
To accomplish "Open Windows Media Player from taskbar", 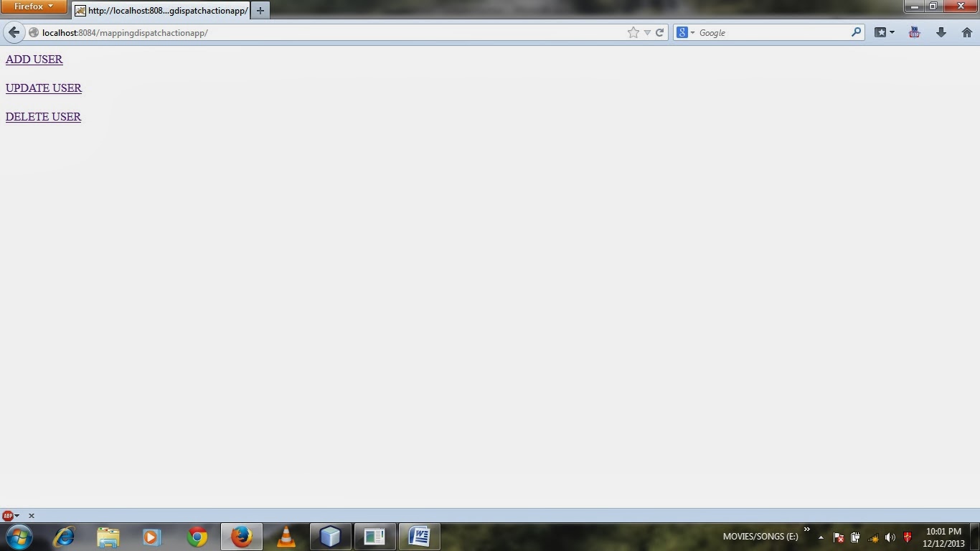I will pyautogui.click(x=152, y=537).
